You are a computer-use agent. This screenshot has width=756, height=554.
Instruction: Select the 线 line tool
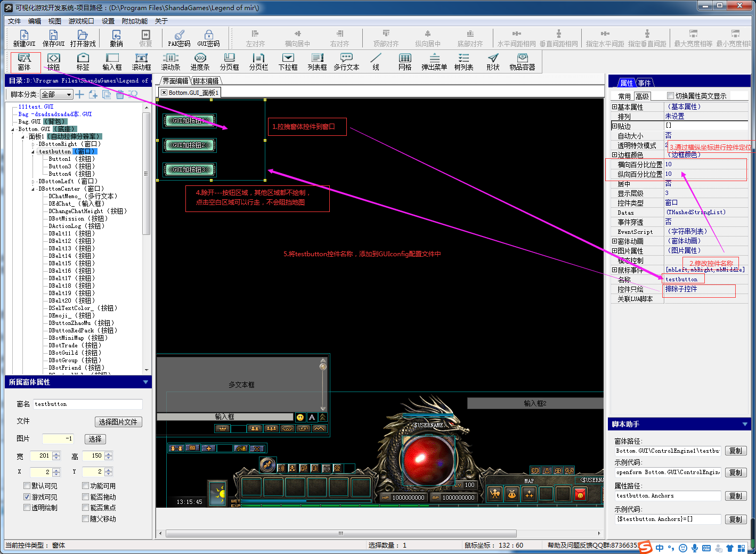click(376, 62)
